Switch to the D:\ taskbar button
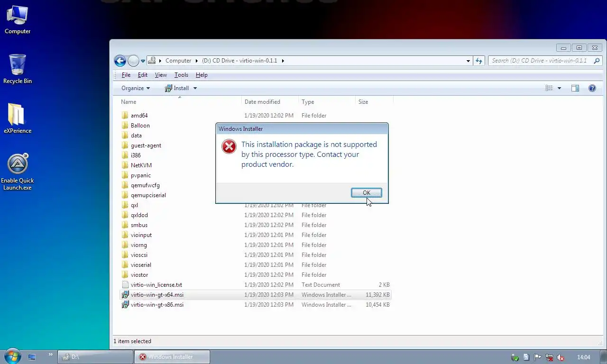The height and width of the screenshot is (364, 607). pos(95,357)
